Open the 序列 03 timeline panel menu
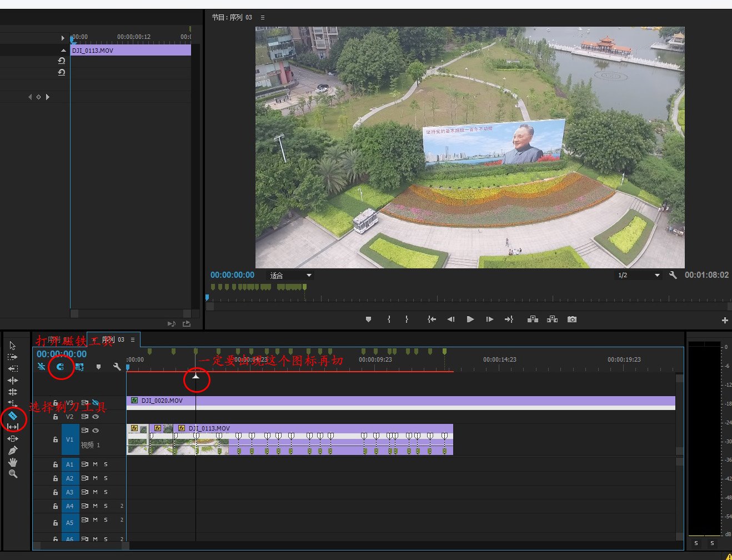732x560 pixels. coord(133,339)
